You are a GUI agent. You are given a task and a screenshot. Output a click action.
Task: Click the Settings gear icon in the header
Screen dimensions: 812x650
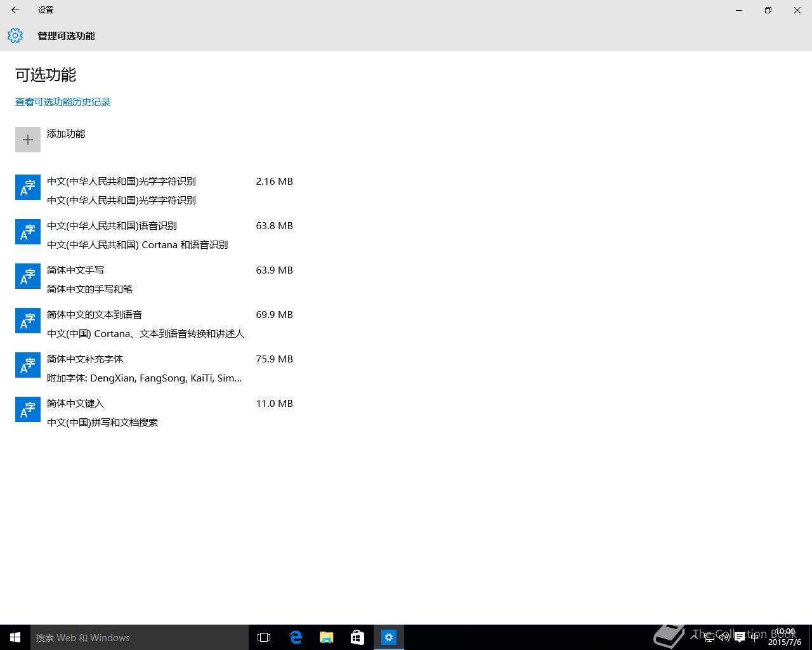(15, 36)
